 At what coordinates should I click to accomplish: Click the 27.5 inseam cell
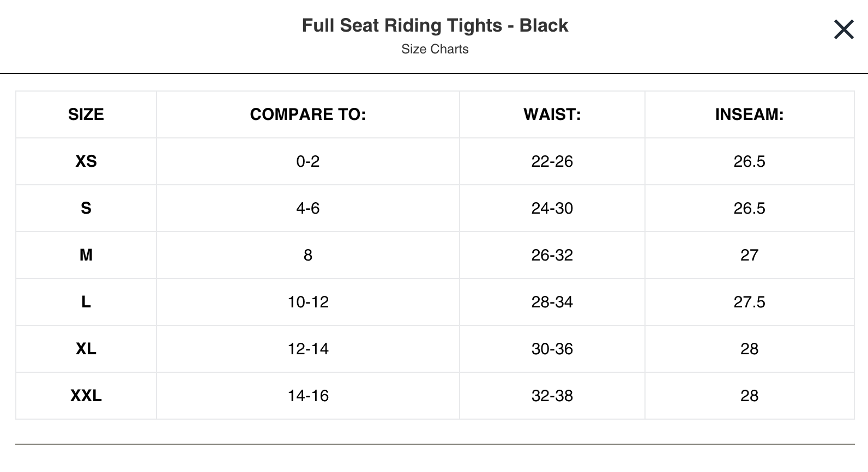pos(749,302)
